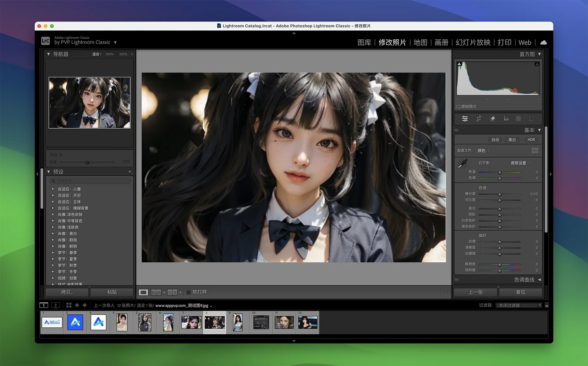Screen dimensions: 588x366
Task: Add a new preset with plus icon
Action: pos(130,172)
